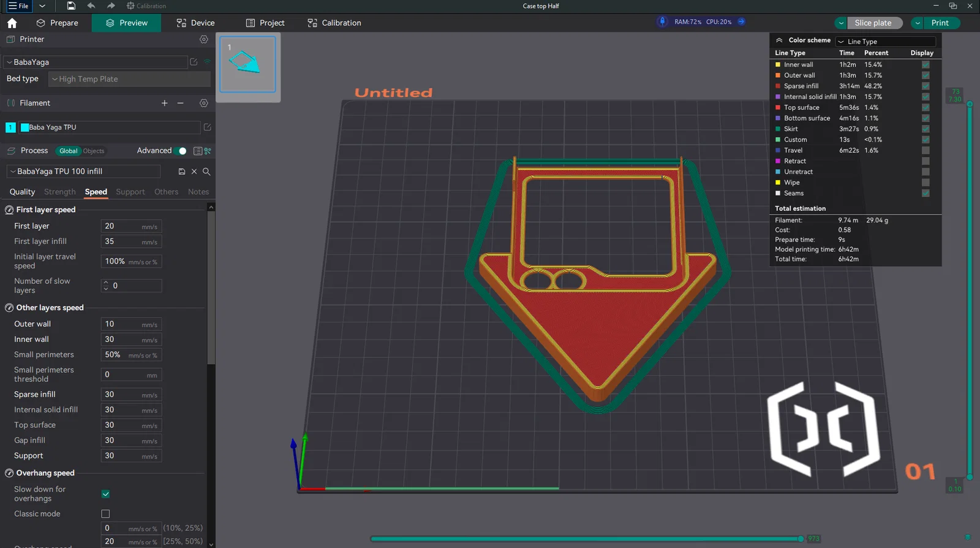
Task: Save the BabaYaga TPU process preset
Action: pyautogui.click(x=182, y=172)
